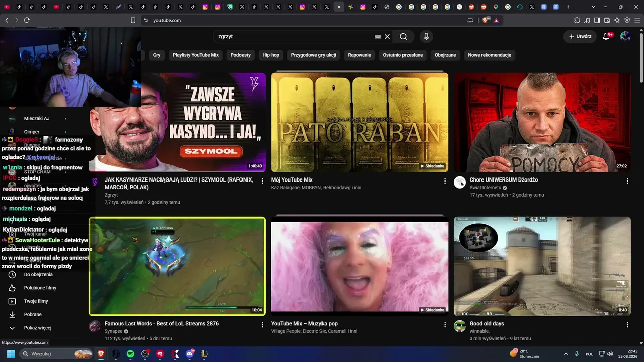Open options for Good old days video
The height and width of the screenshot is (362, 644).
[x=627, y=325]
